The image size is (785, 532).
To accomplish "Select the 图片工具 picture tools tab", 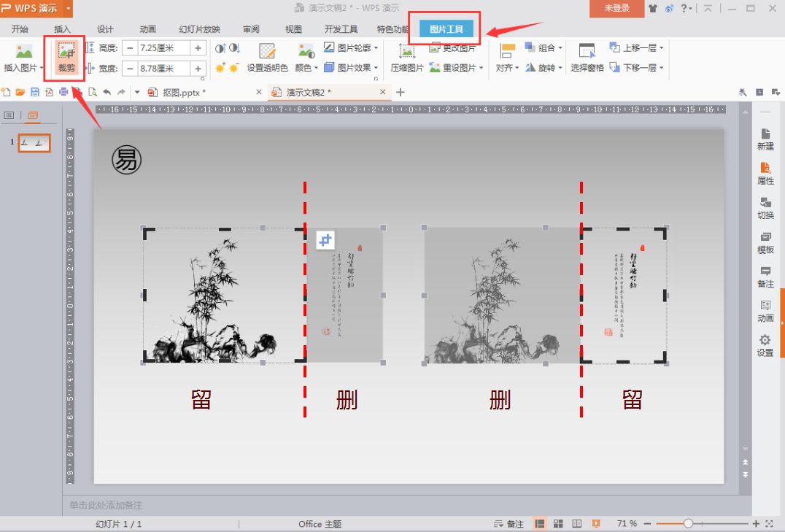I will (446, 29).
